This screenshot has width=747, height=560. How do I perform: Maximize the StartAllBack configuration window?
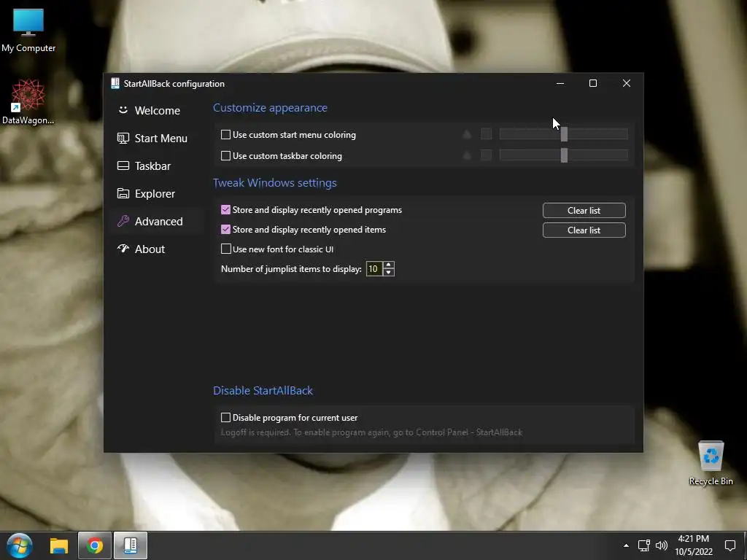(x=593, y=83)
